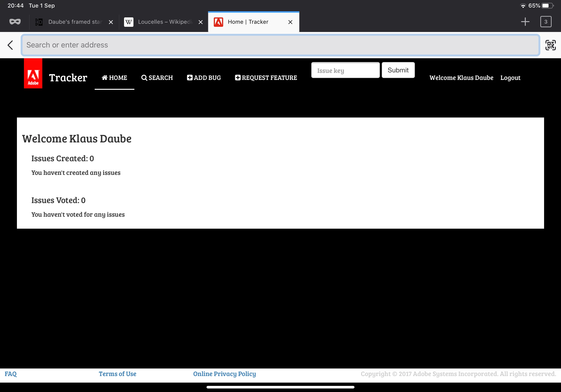This screenshot has width=561, height=392.
Task: Tap the back arrow in the toolbar
Action: tap(10, 45)
